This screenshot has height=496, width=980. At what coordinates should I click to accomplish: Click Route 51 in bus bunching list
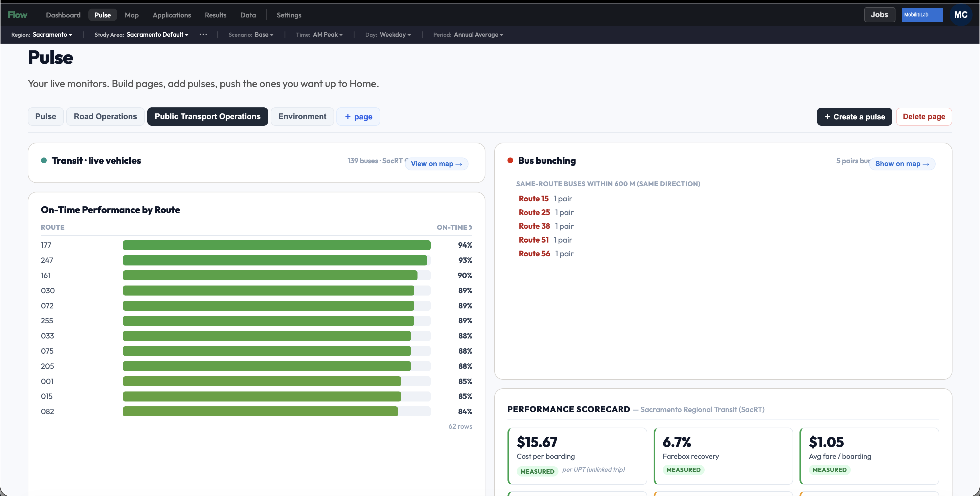[534, 239]
